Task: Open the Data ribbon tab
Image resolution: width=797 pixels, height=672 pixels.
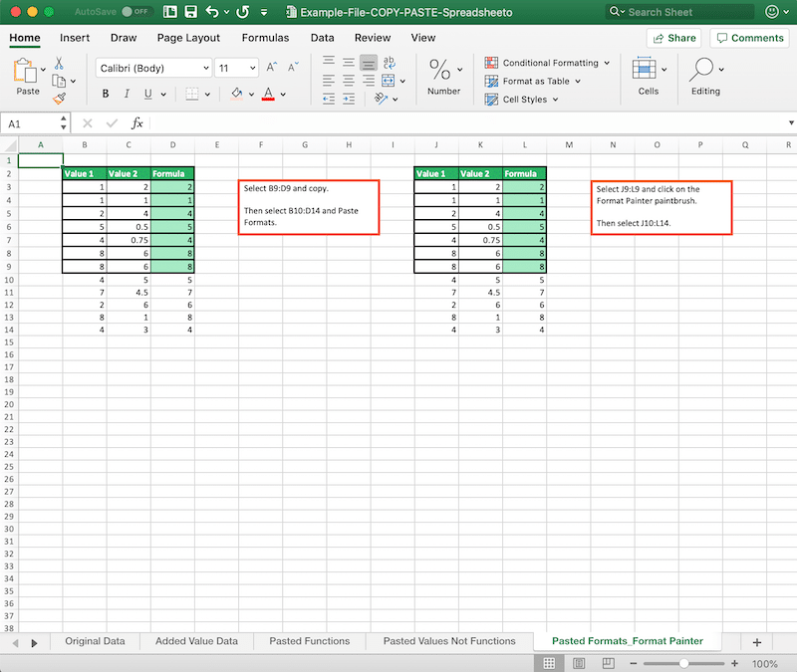Action: [322, 38]
